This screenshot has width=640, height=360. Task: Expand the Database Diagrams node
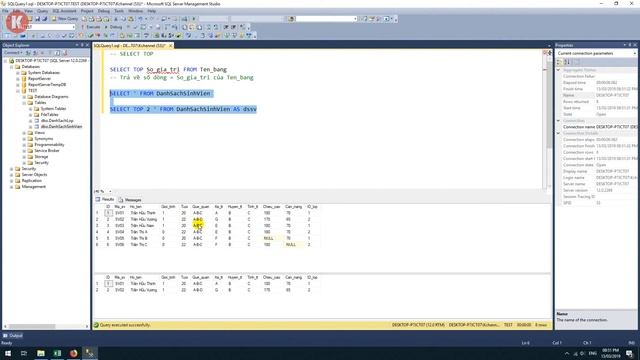pos(24,97)
